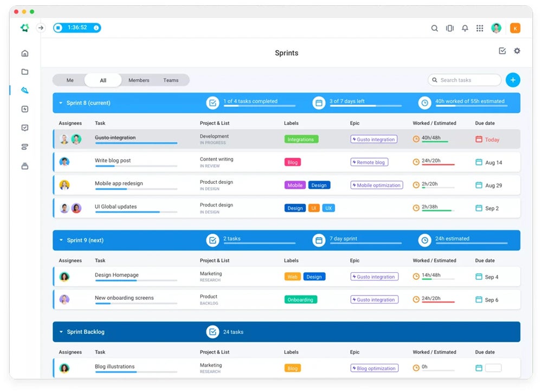The height and width of the screenshot is (392, 542).
Task: Open the Remote blog epic
Action: click(369, 162)
